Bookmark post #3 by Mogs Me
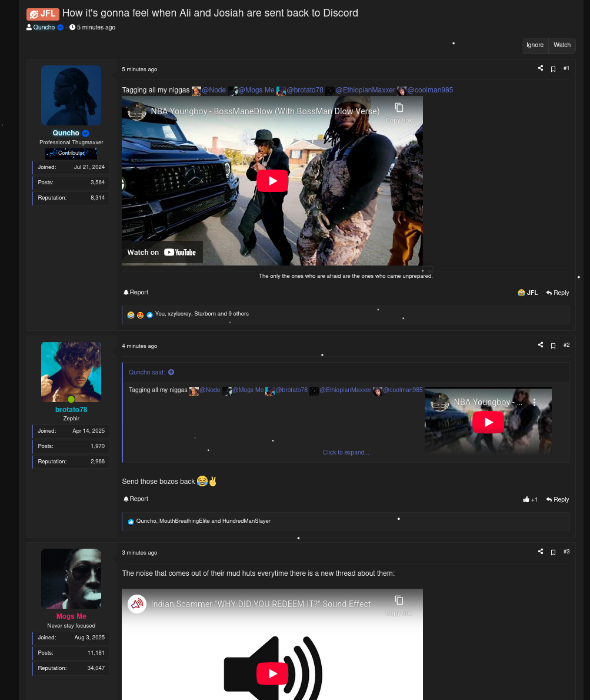590x700 pixels. tap(553, 552)
